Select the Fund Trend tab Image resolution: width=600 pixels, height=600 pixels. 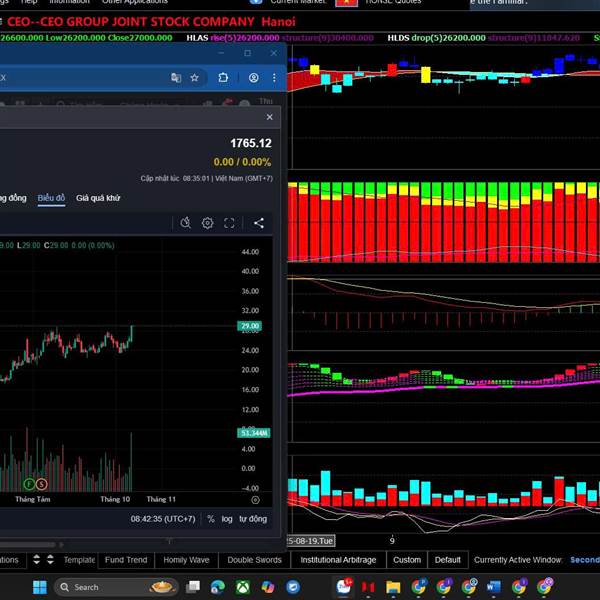pyautogui.click(x=126, y=560)
